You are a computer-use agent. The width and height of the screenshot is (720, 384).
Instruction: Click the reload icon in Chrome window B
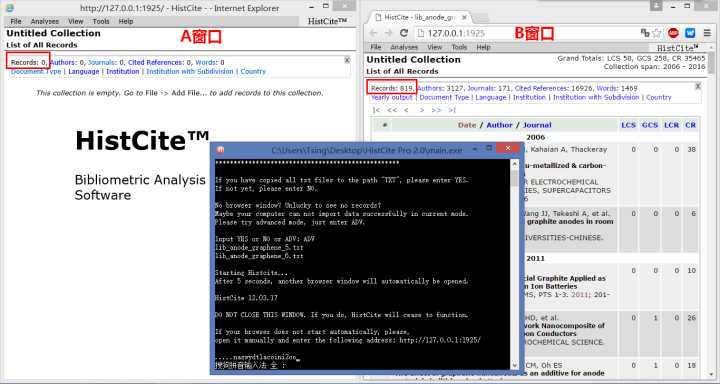404,33
